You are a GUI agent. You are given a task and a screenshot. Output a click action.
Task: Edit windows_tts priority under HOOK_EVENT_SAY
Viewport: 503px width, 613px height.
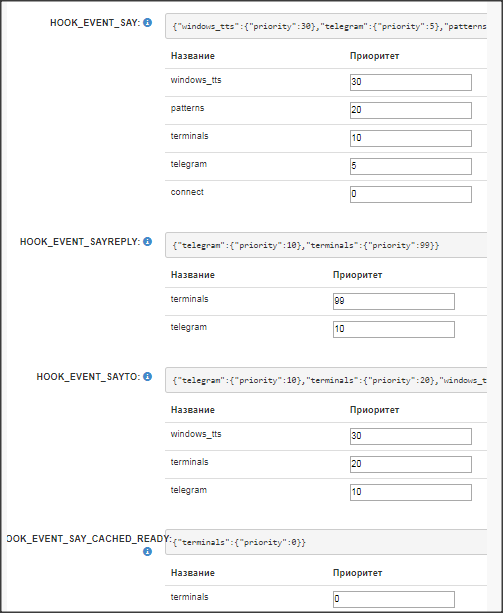click(x=411, y=82)
